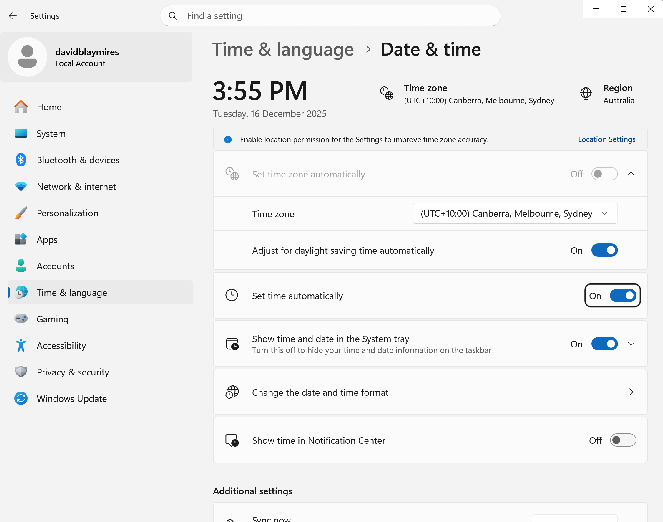
Task: Open the Apps settings page
Action: (100, 239)
